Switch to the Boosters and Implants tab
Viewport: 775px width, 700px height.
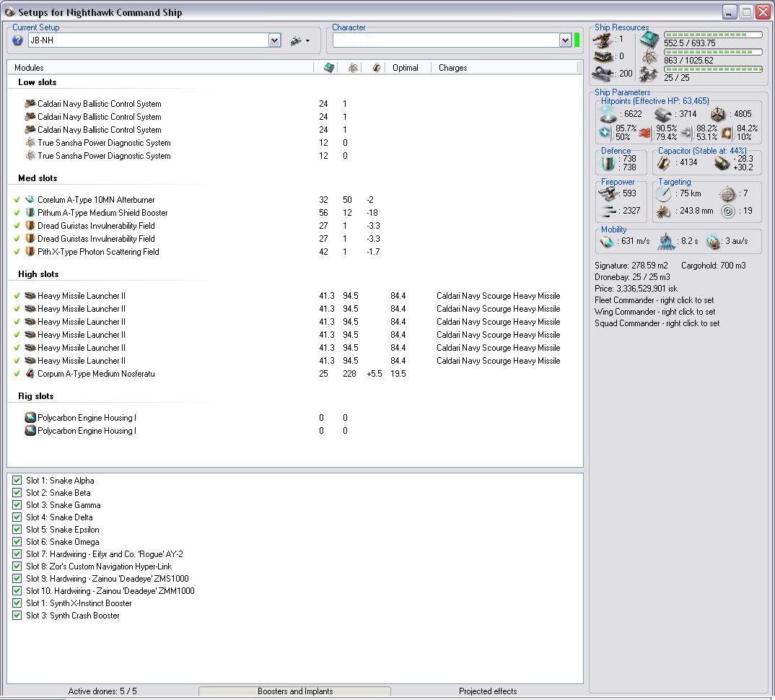click(x=294, y=691)
